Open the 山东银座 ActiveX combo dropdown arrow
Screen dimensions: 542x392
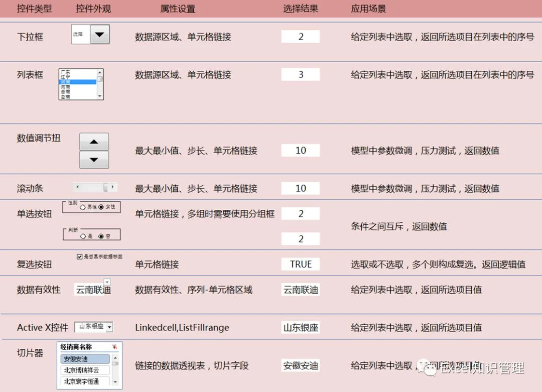[x=109, y=327]
